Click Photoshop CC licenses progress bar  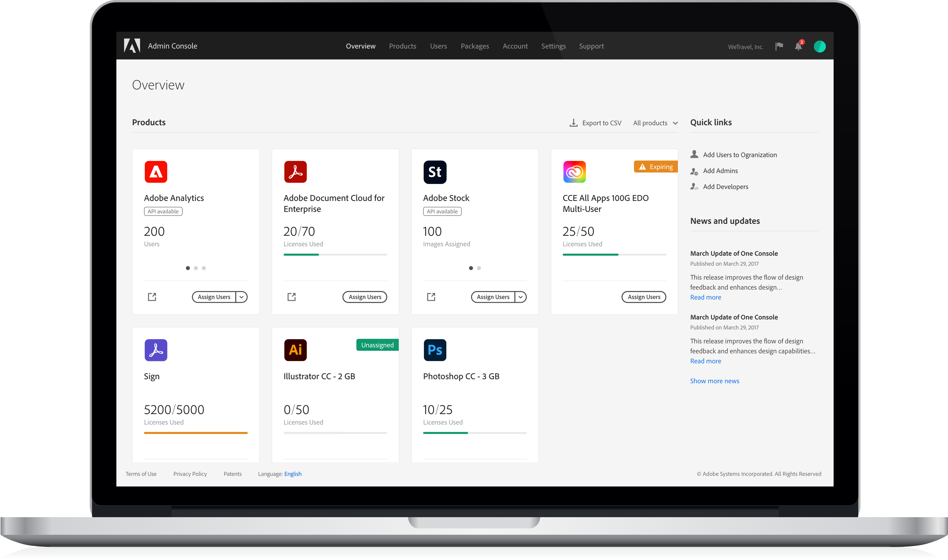[x=475, y=433]
